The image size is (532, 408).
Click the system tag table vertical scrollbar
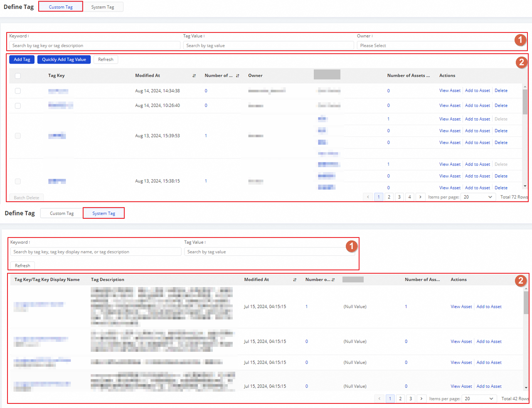point(526,303)
